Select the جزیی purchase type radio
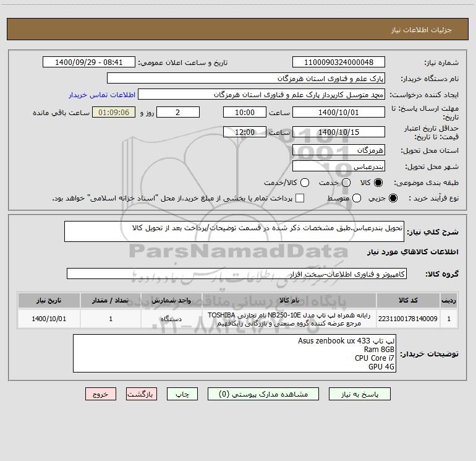 (x=393, y=198)
